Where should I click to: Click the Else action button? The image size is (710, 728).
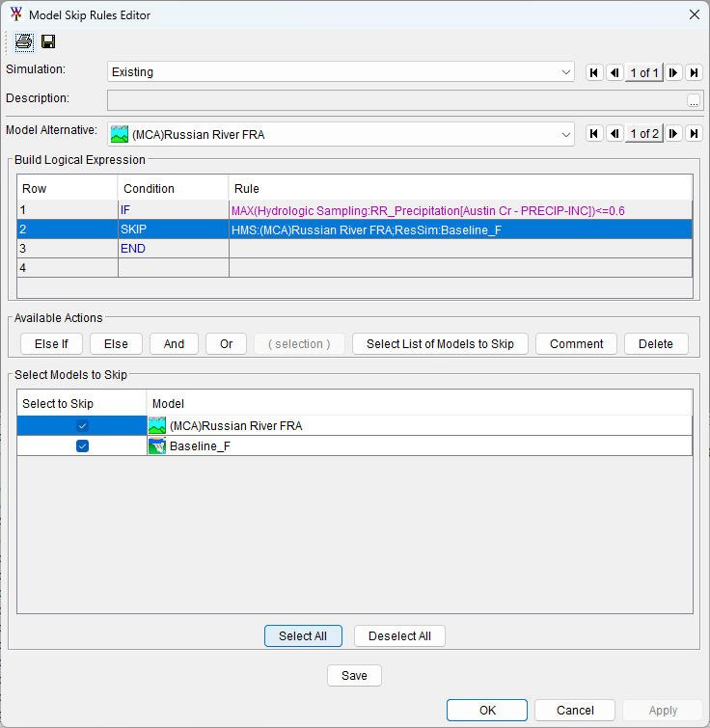click(x=116, y=344)
